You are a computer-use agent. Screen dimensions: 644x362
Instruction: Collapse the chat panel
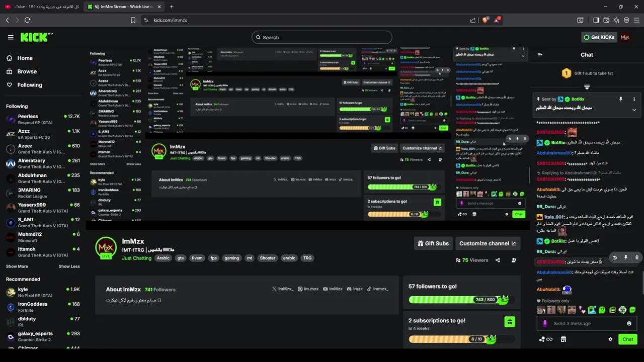tap(540, 55)
